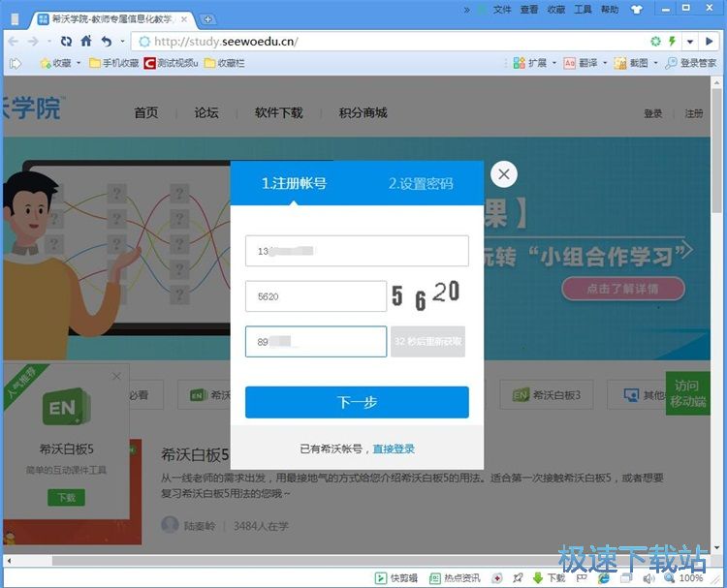Open the 帮助 menu
727x588 pixels.
tap(610, 10)
